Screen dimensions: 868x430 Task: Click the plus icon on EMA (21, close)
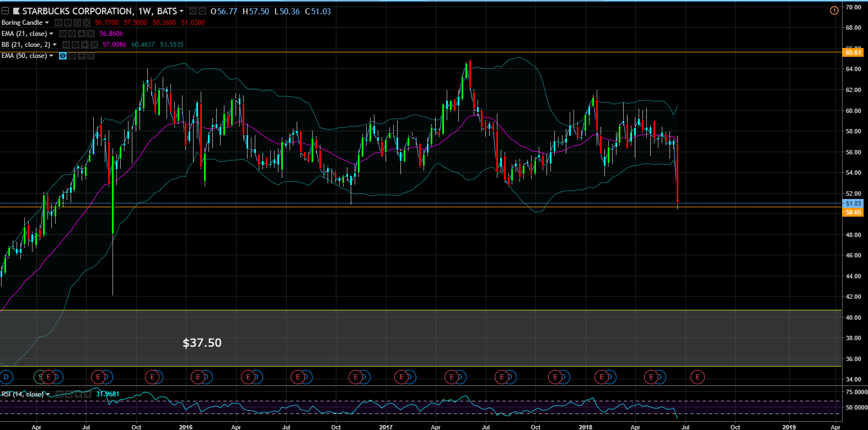point(82,34)
